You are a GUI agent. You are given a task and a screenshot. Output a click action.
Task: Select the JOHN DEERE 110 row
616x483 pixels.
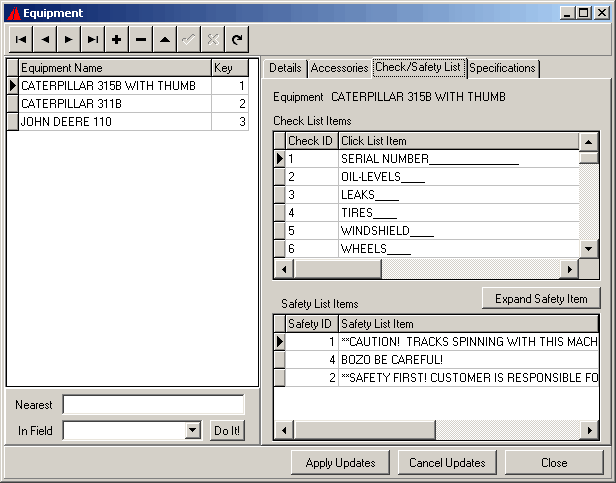tap(128, 122)
